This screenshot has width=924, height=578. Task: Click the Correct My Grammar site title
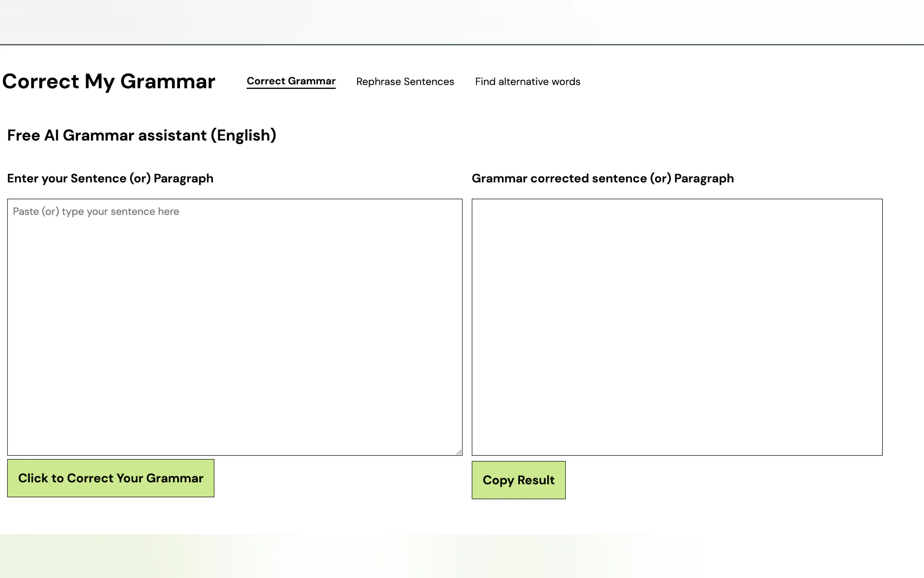(108, 82)
